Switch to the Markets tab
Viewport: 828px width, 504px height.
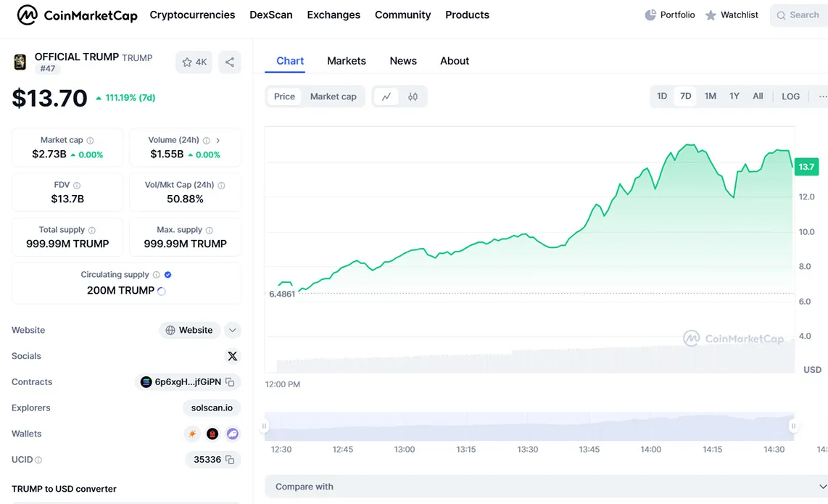click(347, 61)
